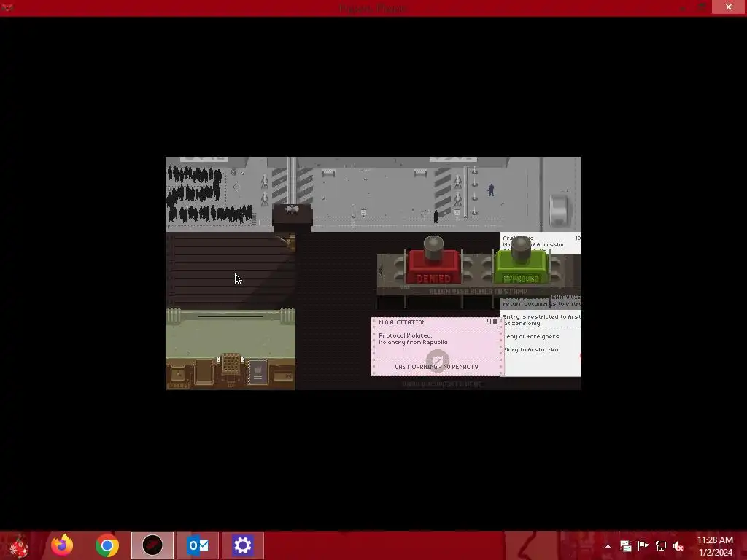Open the taskbar clock showing 11:28 AM

(715, 546)
